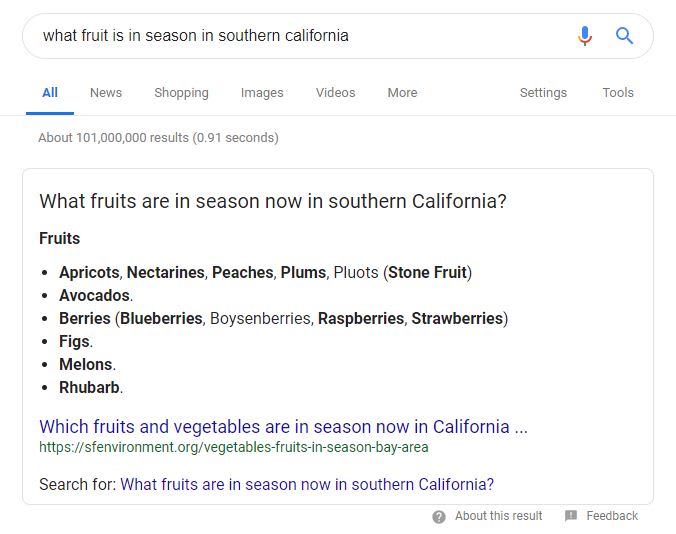Follow 'What fruits are in season now' search link
The image size is (676, 534).
pyautogui.click(x=307, y=484)
